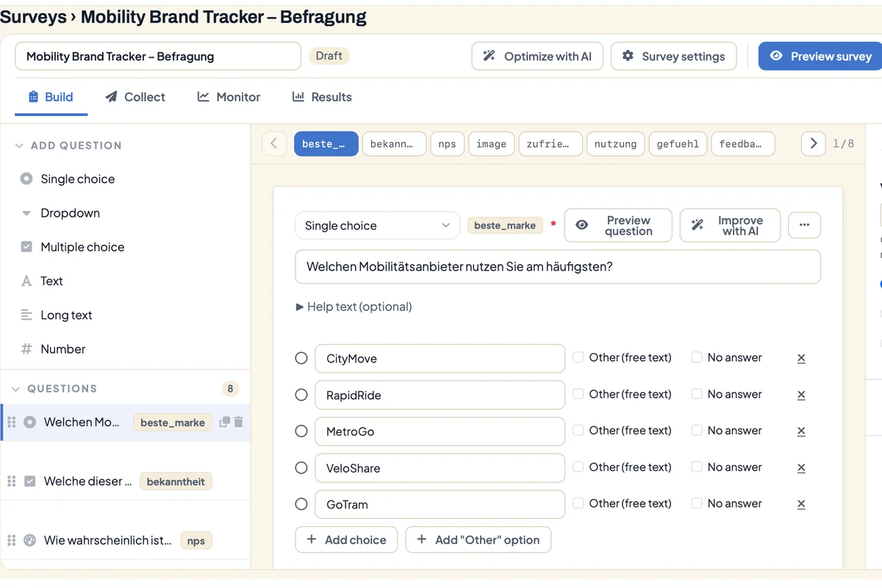Remove the VeloShare choice
This screenshot has height=588, width=882.
point(801,467)
